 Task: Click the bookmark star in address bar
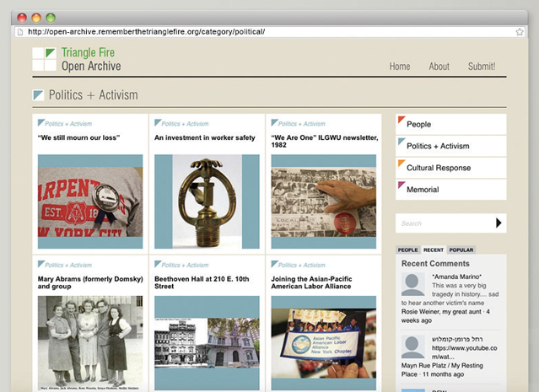pyautogui.click(x=520, y=32)
